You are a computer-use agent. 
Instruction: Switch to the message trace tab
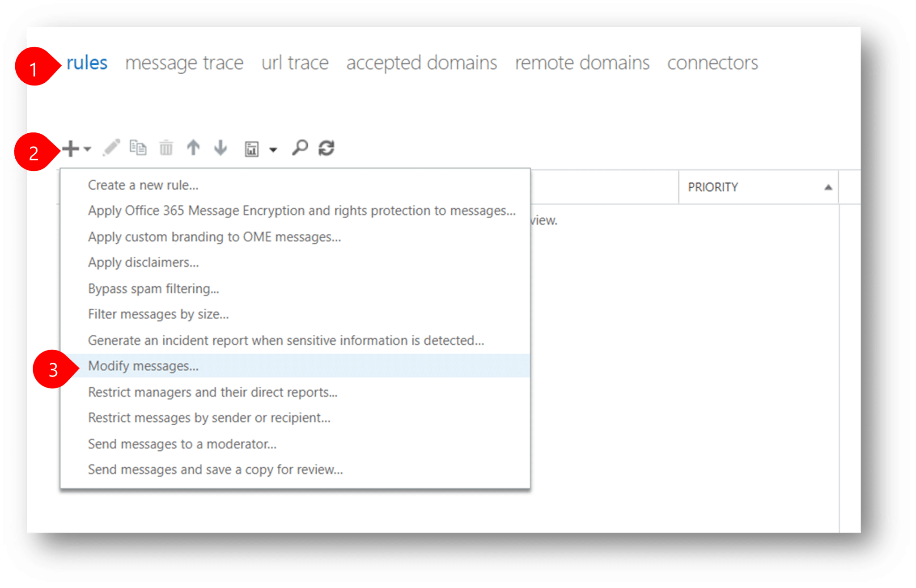tap(184, 63)
